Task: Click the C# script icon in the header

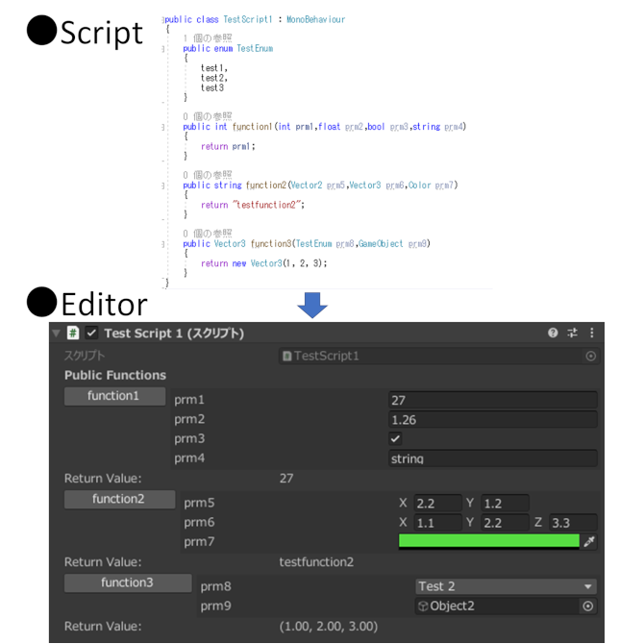Action: point(73,333)
